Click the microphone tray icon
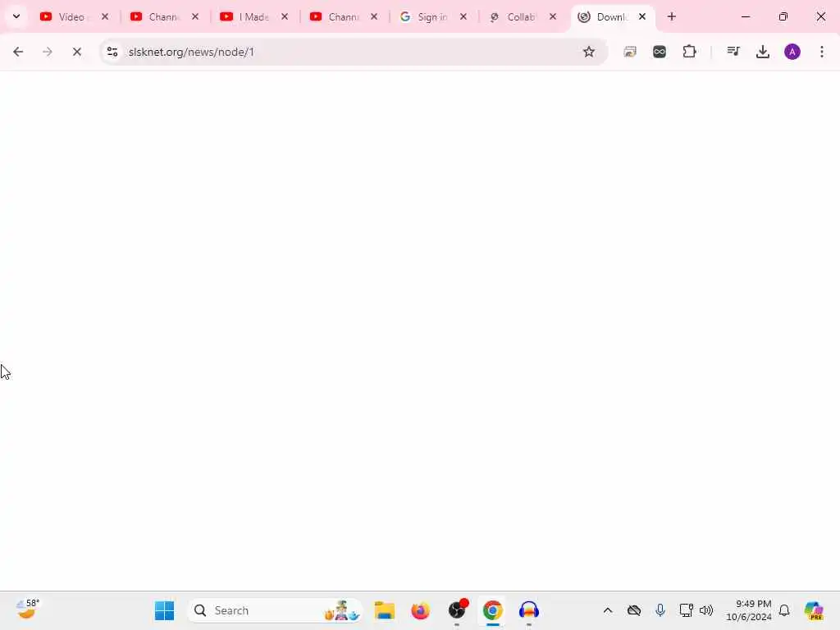Image resolution: width=840 pixels, height=630 pixels. pos(660,610)
